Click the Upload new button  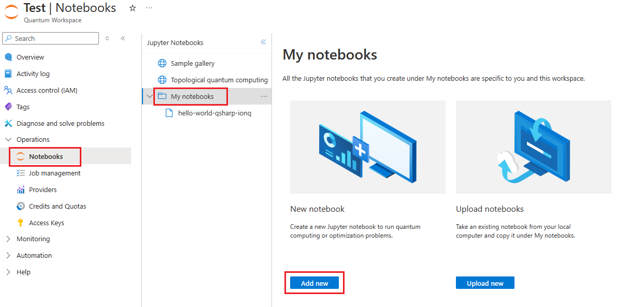click(485, 283)
